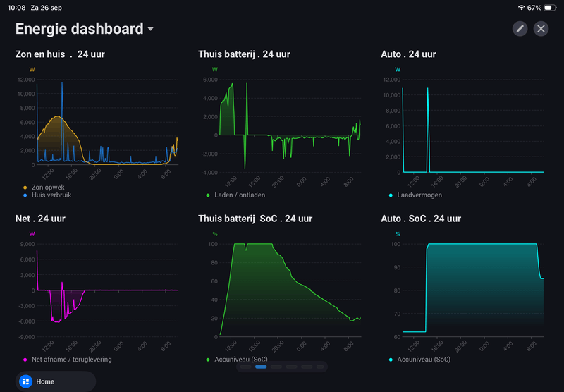
Task: Switch to the third page indicator dot
Action: [x=276, y=367]
